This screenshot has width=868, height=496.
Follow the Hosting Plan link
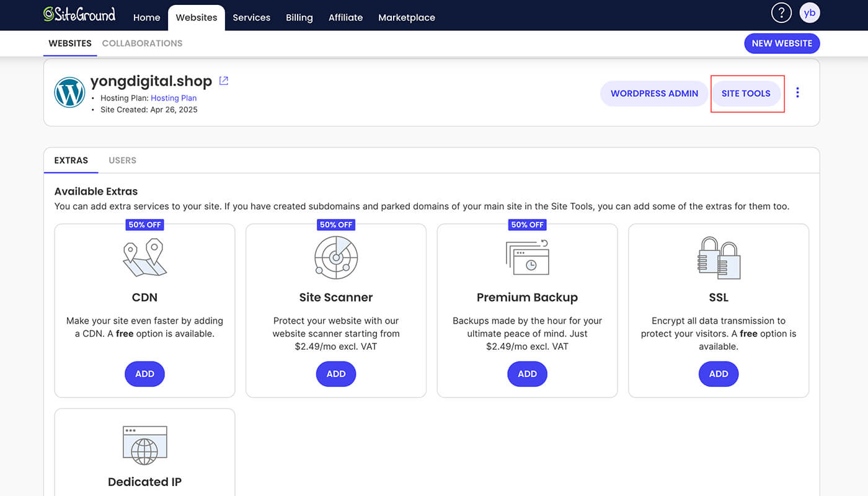[174, 98]
